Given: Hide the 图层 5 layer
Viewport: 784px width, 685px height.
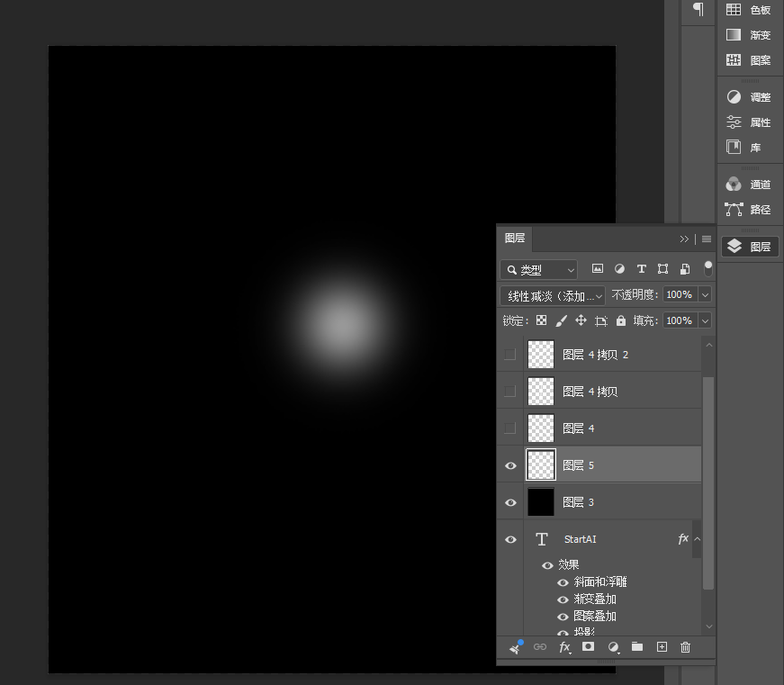Looking at the screenshot, I should pyautogui.click(x=510, y=465).
